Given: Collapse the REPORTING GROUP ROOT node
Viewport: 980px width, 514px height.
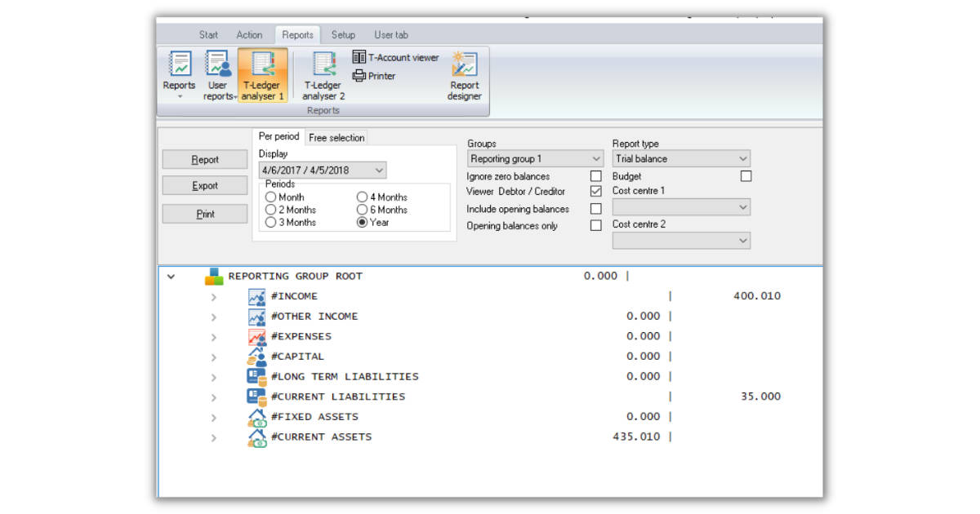Looking at the screenshot, I should click(x=171, y=276).
